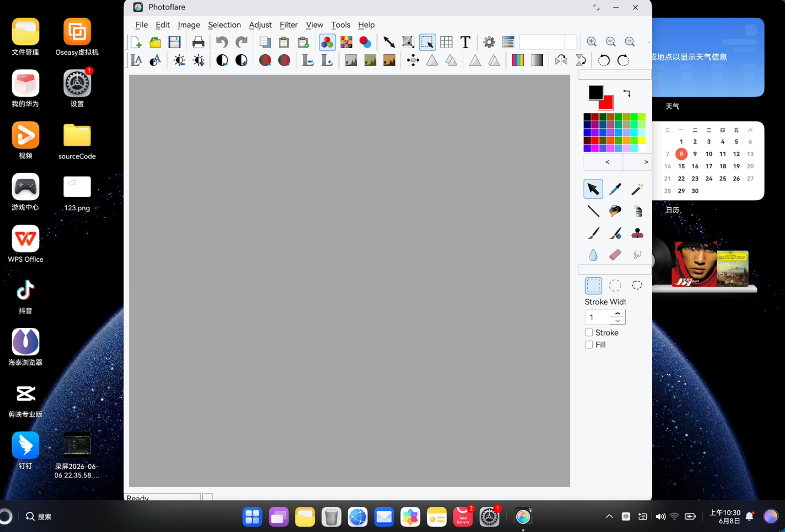
Task: Select the Paint brush tool
Action: (593, 233)
